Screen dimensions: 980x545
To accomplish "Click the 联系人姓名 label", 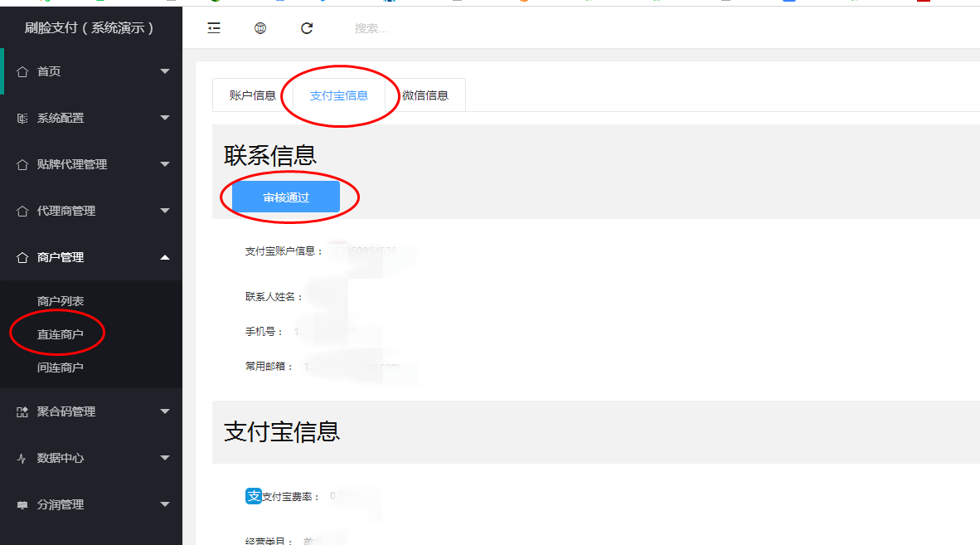I will 274,297.
